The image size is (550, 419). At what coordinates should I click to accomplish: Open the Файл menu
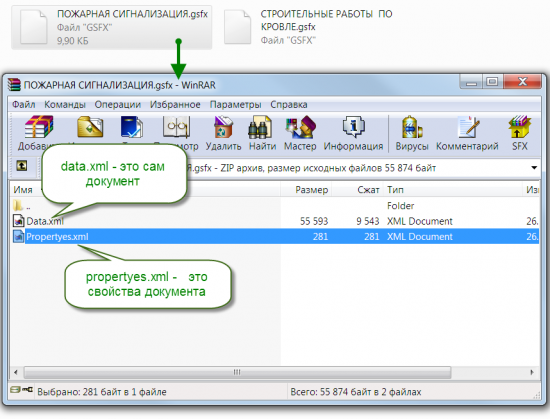tap(24, 104)
